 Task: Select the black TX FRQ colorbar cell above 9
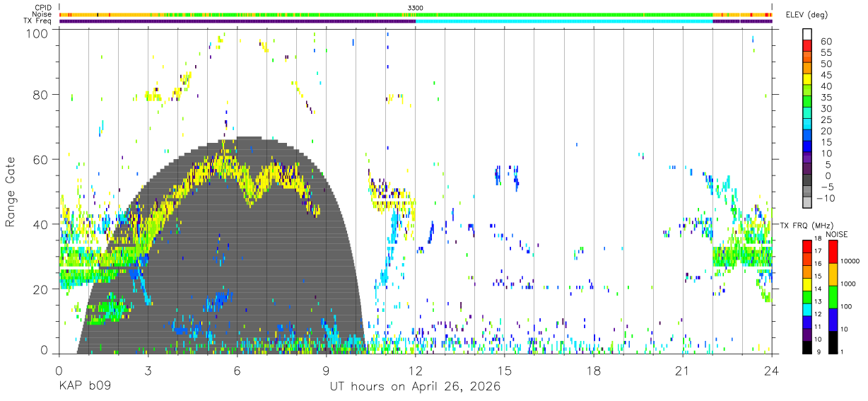pos(807,347)
